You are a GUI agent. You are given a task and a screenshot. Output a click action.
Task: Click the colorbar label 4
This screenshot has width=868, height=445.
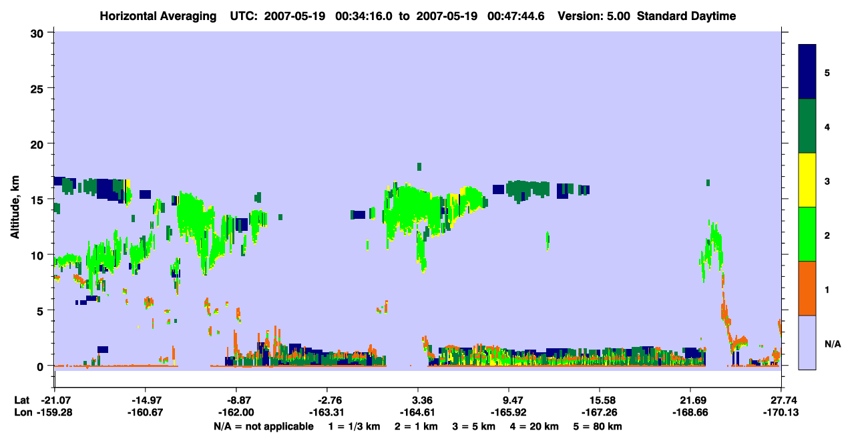(x=827, y=127)
